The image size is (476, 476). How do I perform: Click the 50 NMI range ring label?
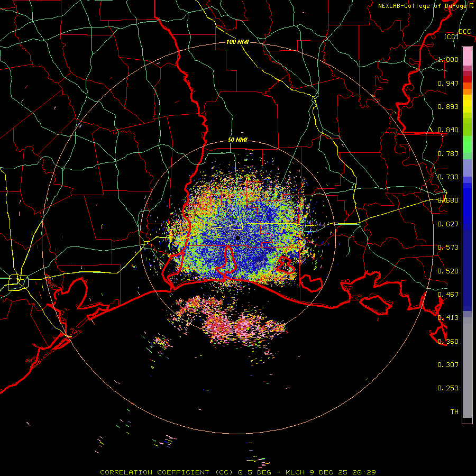pyautogui.click(x=237, y=140)
